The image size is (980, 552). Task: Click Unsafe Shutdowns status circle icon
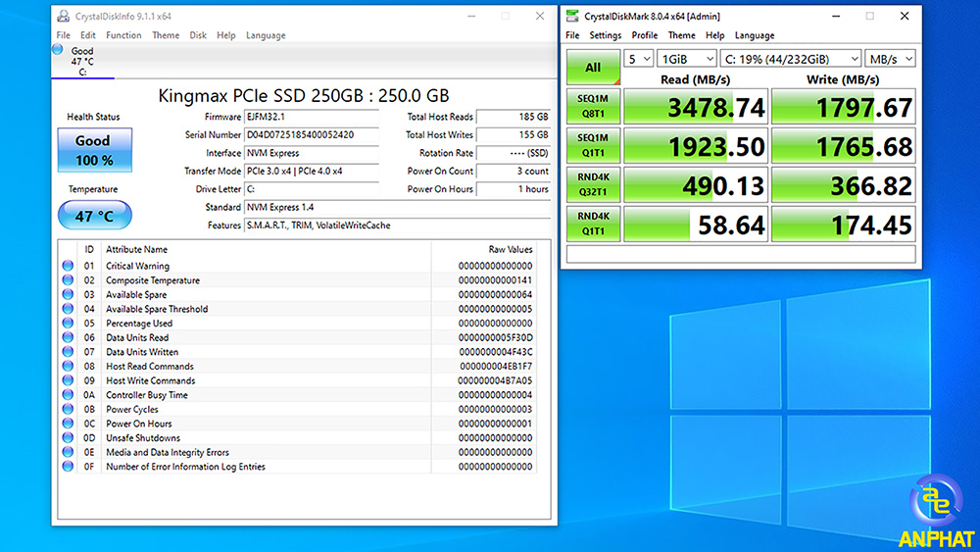(68, 437)
